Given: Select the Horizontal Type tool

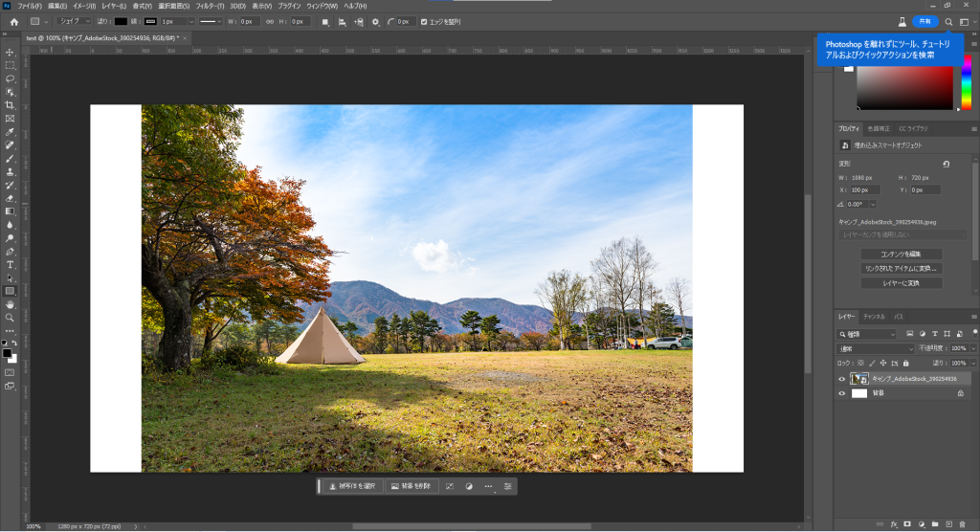Looking at the screenshot, I should [10, 264].
